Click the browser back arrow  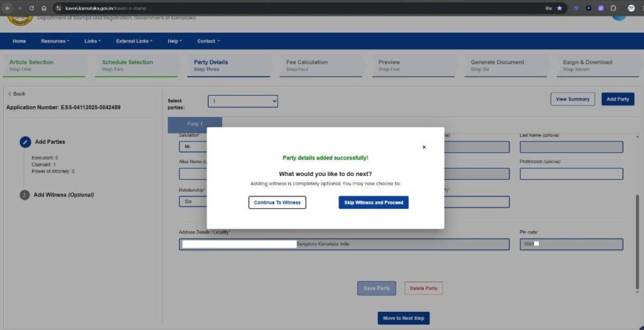click(7, 8)
